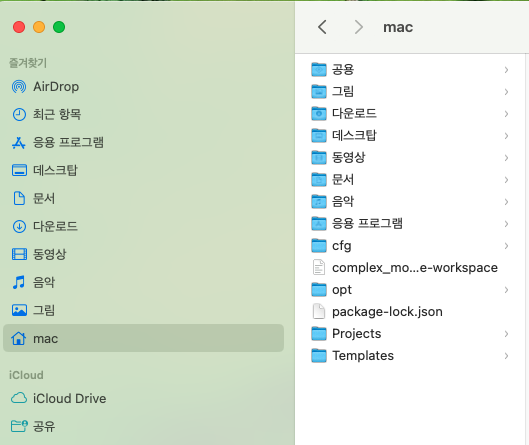
Task: Select the complex_mo...e-workspace file name
Action: pos(415,268)
